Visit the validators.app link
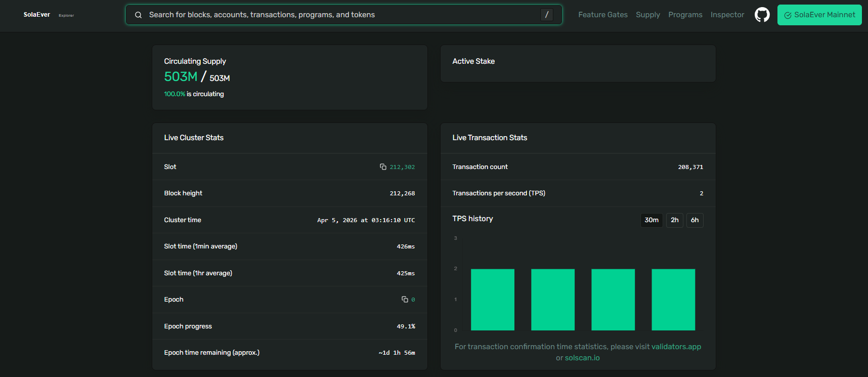The image size is (868, 377). (x=676, y=347)
